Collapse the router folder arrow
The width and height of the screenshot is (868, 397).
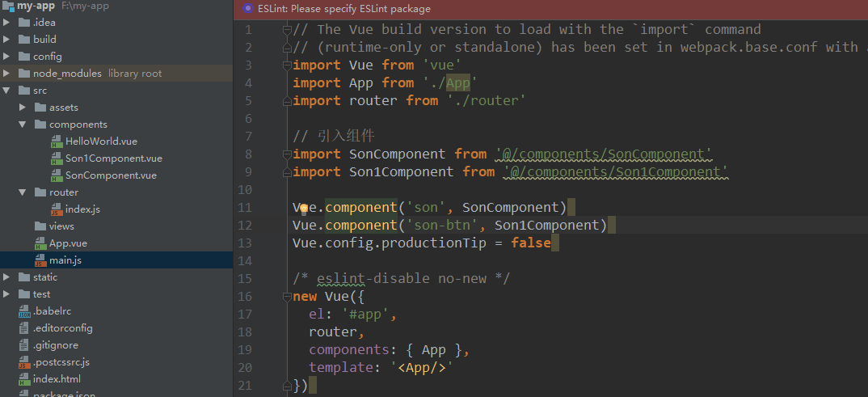coord(23,192)
